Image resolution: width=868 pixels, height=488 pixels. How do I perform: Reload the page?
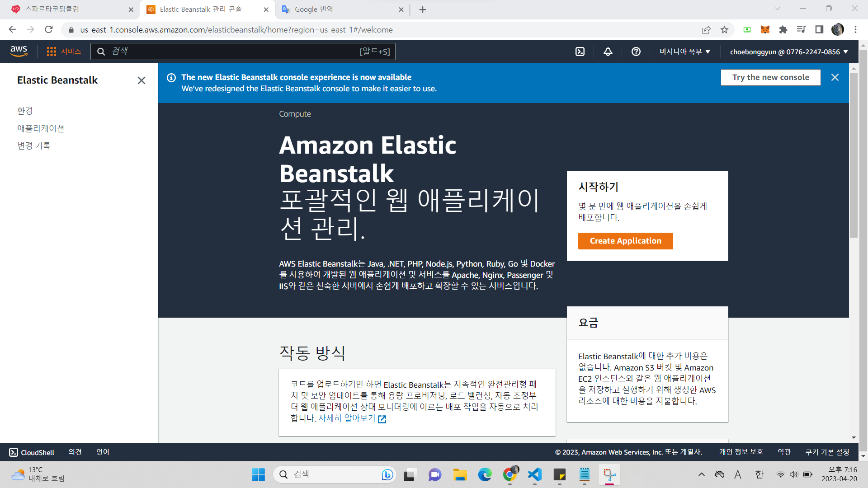point(49,30)
